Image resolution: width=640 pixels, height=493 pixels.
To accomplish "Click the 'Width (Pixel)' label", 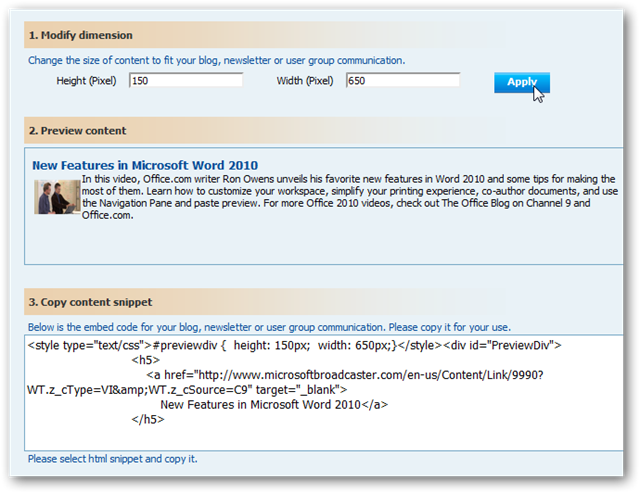I will (x=305, y=81).
